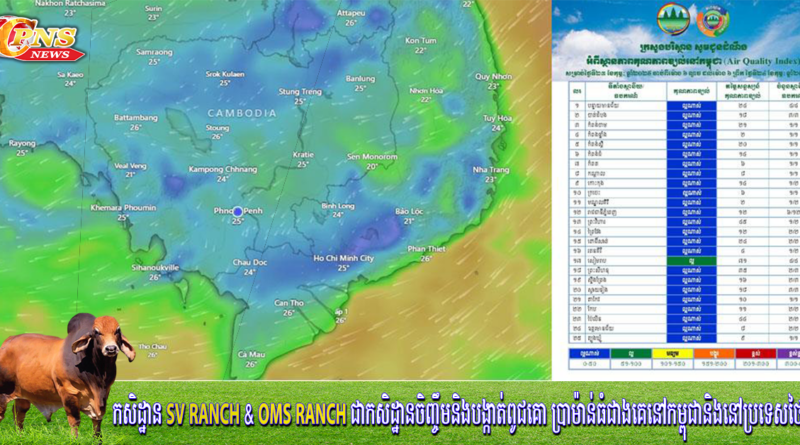Click the "Stoung" label

217,128
